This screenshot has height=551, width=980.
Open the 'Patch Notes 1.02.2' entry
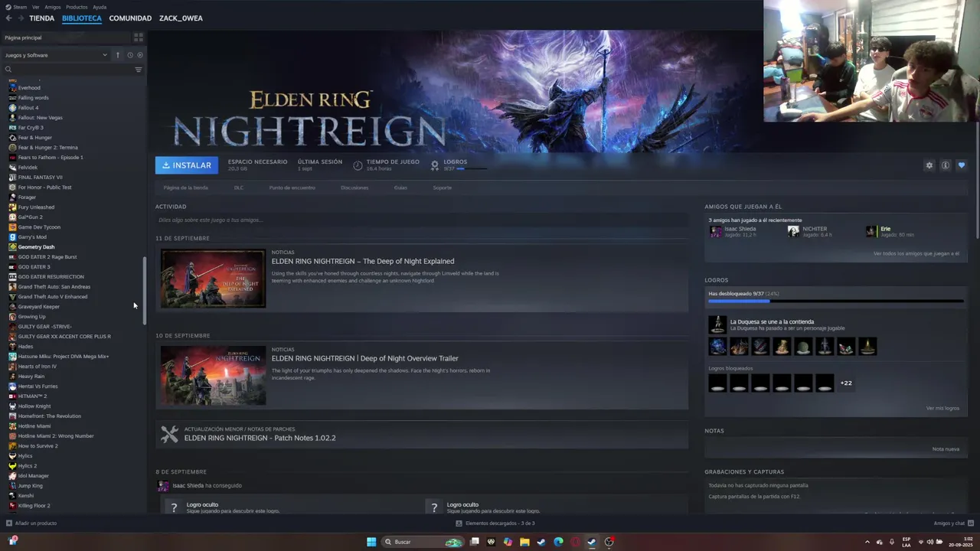click(260, 438)
